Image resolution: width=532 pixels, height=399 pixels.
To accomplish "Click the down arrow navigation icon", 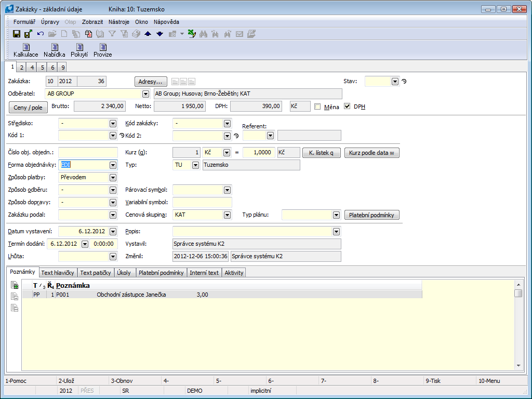I will (159, 34).
